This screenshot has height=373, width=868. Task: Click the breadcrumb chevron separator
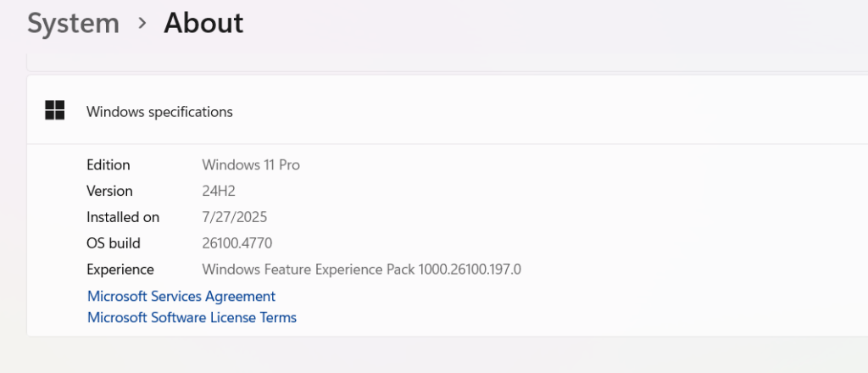(142, 23)
